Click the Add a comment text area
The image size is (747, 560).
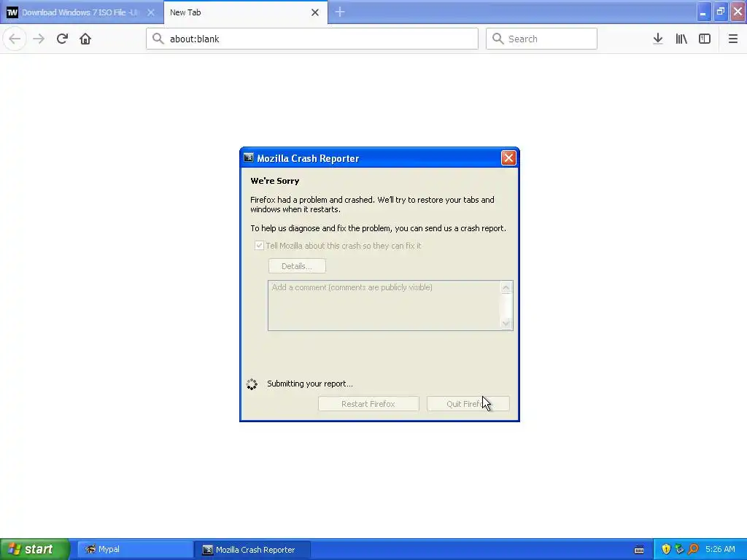click(x=384, y=306)
